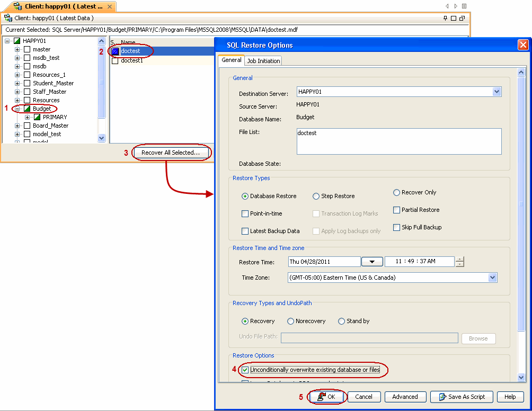
Task: Select the Resources tree item
Action: click(46, 101)
